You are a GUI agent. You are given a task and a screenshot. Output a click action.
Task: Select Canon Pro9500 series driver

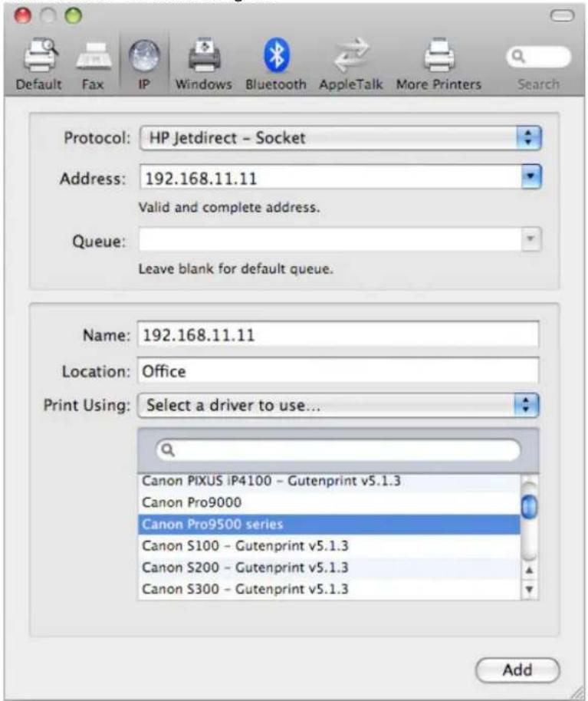click(x=330, y=524)
